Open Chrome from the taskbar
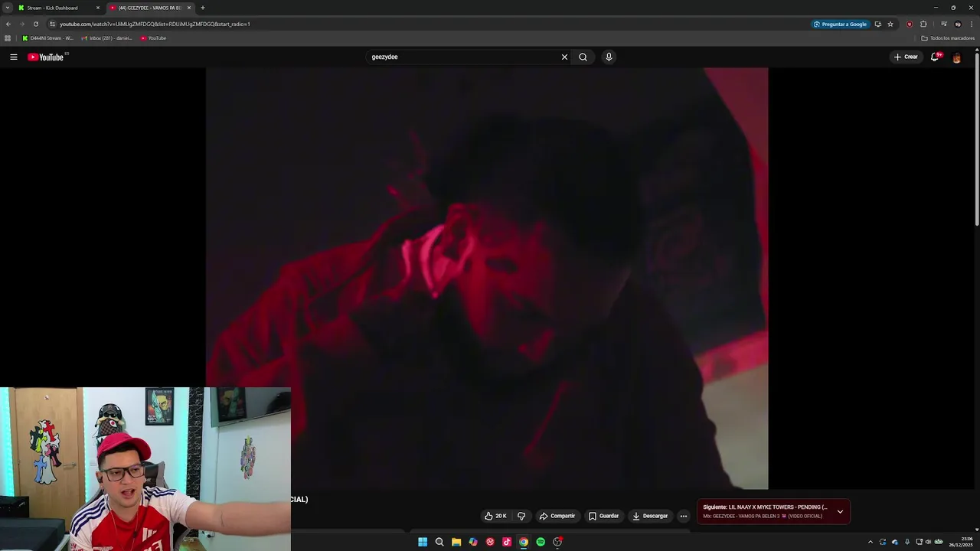Screen dimensions: 980x551 (524, 542)
